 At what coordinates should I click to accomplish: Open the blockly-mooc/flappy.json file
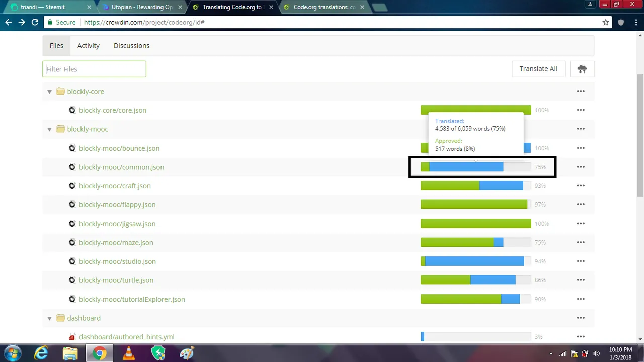tap(117, 205)
